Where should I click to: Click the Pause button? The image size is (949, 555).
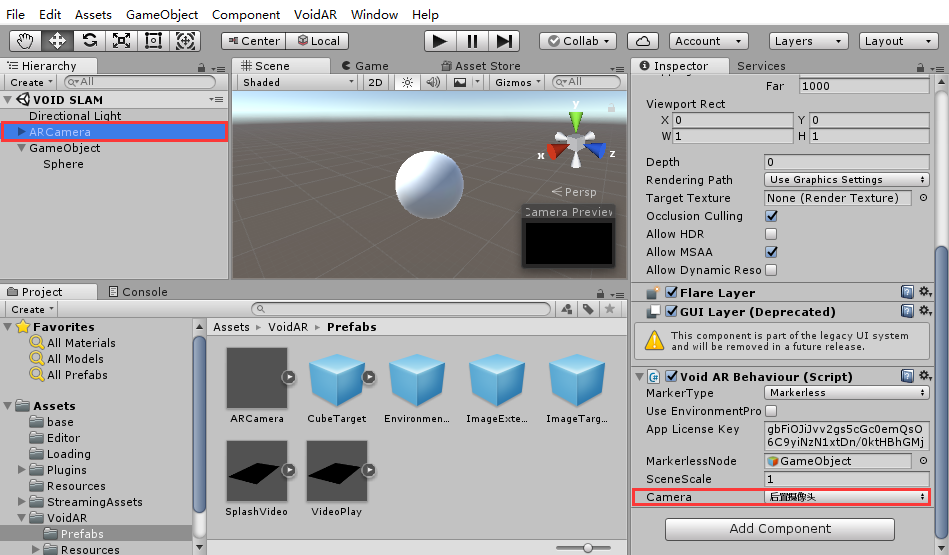coord(472,41)
